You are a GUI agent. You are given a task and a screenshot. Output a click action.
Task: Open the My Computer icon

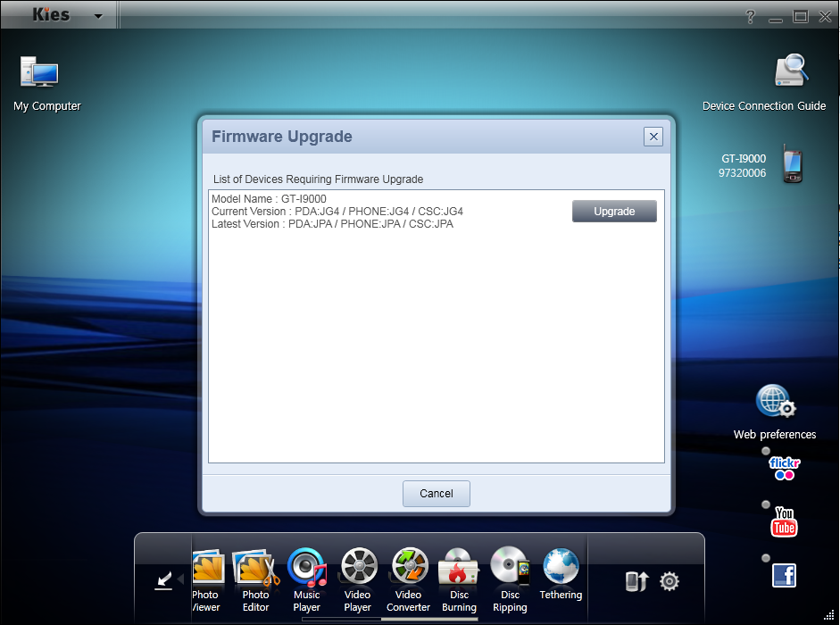point(39,71)
